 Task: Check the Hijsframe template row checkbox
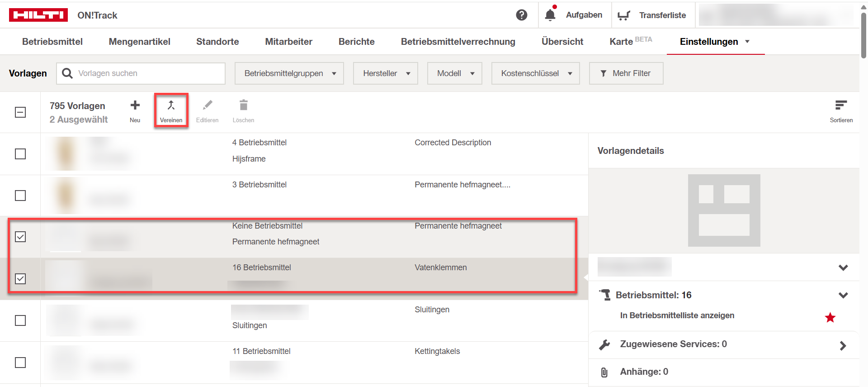click(x=20, y=154)
